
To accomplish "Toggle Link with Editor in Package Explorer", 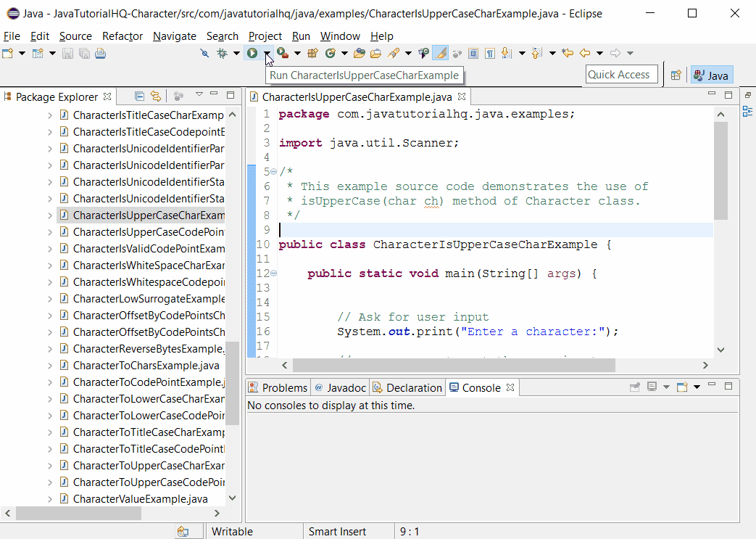I will click(x=155, y=96).
